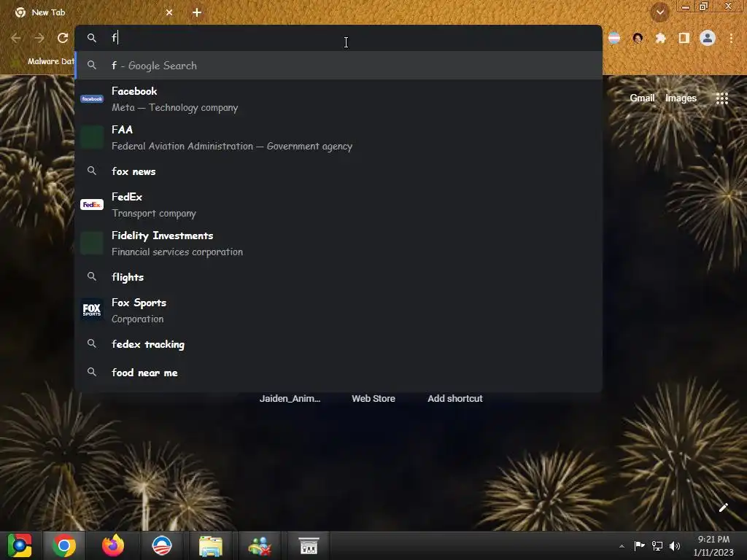Select 'food near me' suggestion
This screenshot has width=747, height=560.
click(338, 373)
